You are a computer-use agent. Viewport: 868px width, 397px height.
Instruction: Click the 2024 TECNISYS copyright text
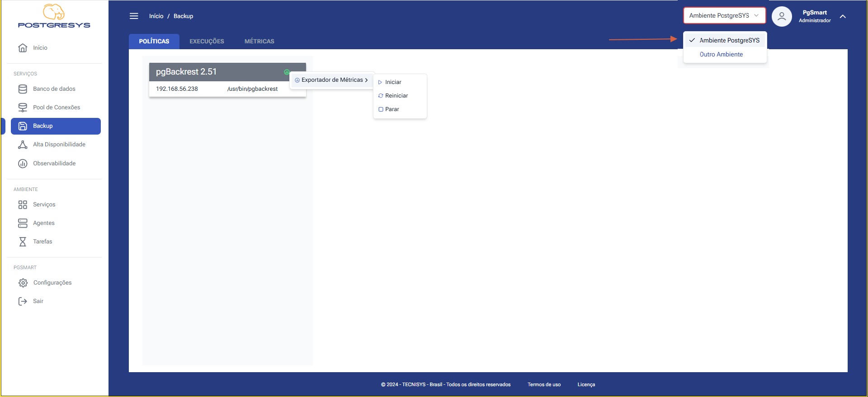click(x=446, y=385)
